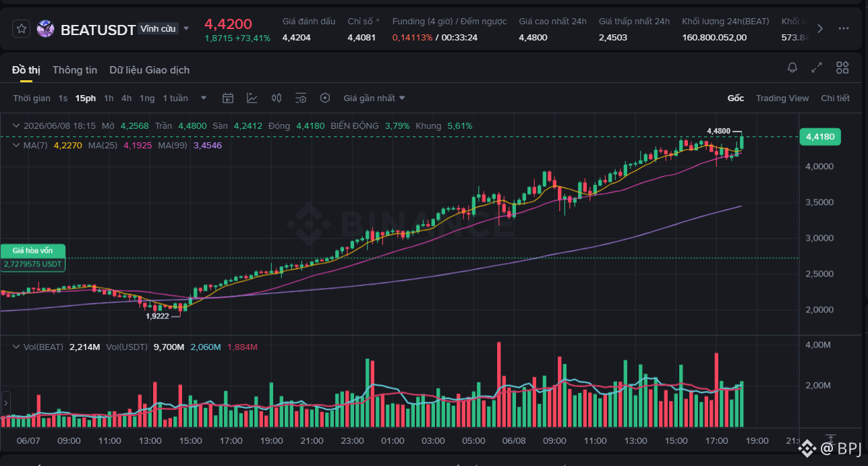Select the 1h timeframe interval
This screenshot has width=868, height=466.
109,98
